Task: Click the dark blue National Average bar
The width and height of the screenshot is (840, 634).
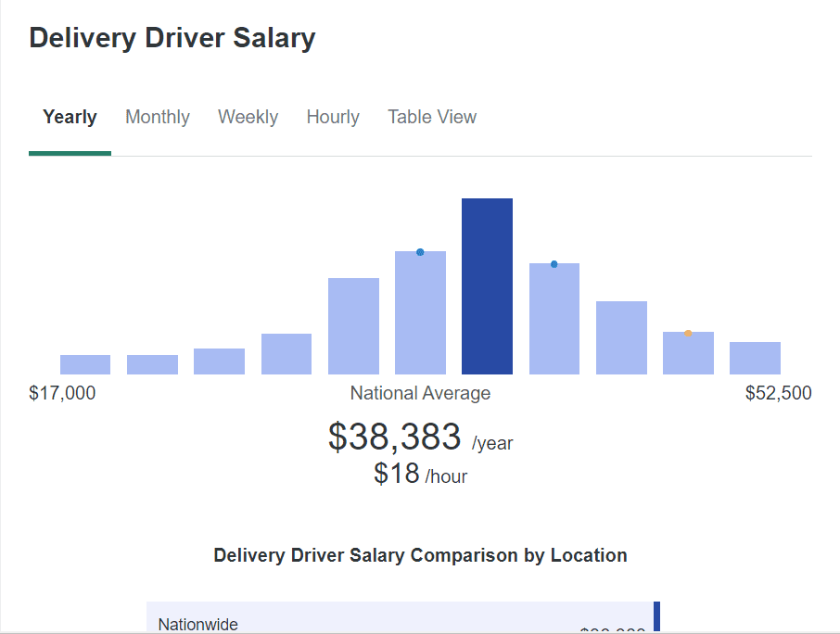Action: [487, 286]
